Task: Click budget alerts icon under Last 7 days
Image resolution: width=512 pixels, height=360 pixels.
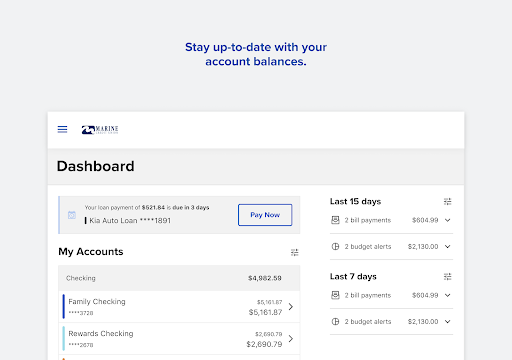Action: point(335,321)
